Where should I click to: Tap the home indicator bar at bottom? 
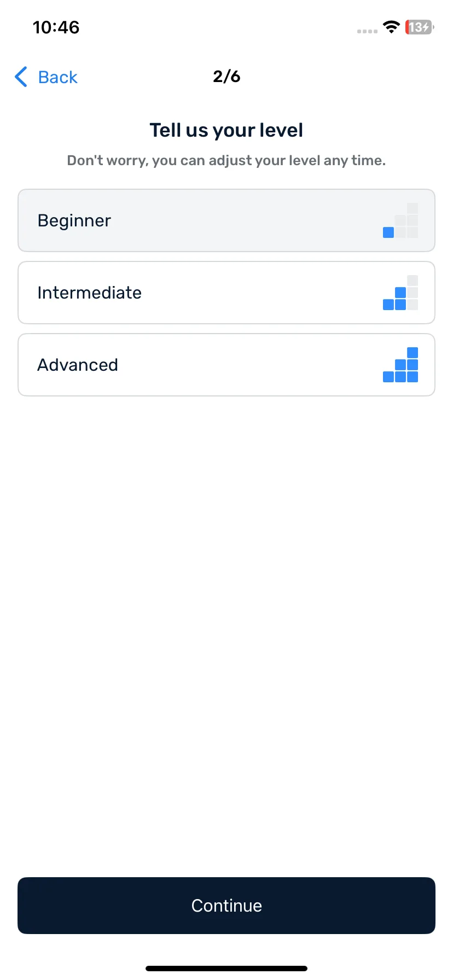click(x=226, y=969)
